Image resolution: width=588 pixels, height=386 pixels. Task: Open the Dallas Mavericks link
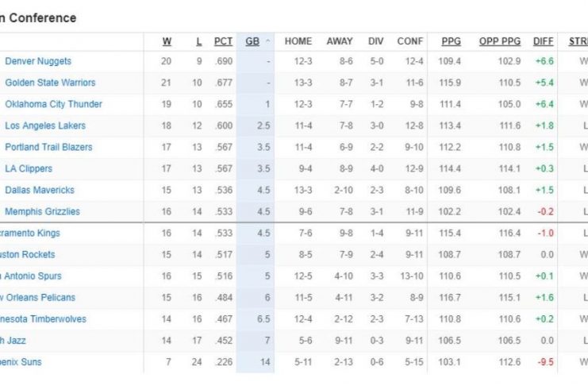(40, 190)
